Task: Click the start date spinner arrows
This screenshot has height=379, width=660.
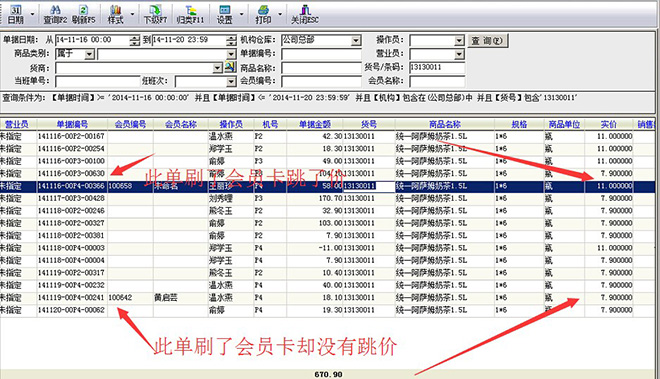Action: point(134,40)
